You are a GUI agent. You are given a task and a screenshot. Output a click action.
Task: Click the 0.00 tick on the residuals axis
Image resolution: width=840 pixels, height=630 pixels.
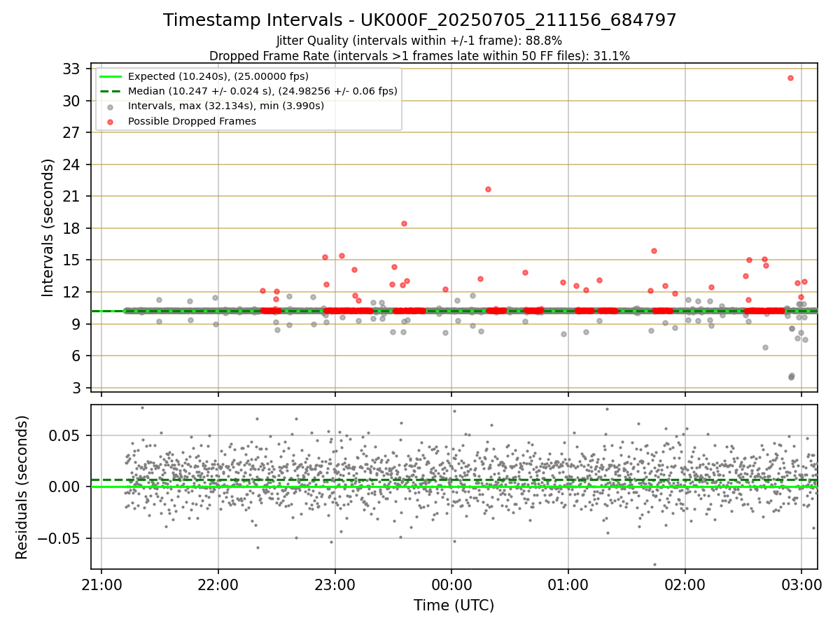tap(65, 486)
